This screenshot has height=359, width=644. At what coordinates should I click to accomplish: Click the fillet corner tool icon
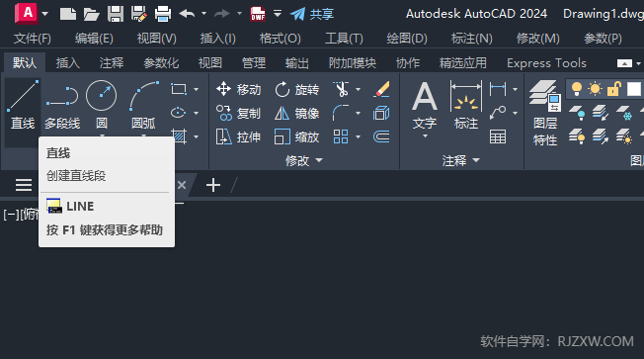(341, 113)
